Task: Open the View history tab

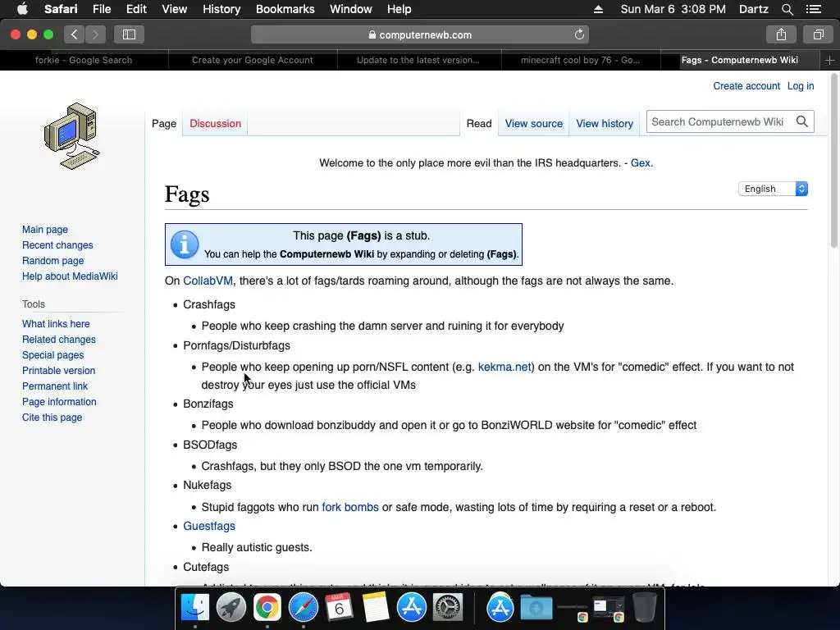Action: click(605, 124)
